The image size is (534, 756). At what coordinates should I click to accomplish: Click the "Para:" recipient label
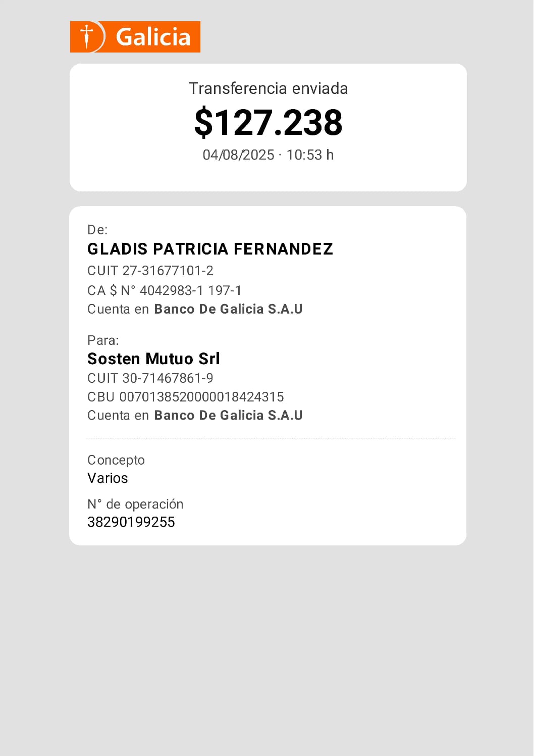point(103,340)
